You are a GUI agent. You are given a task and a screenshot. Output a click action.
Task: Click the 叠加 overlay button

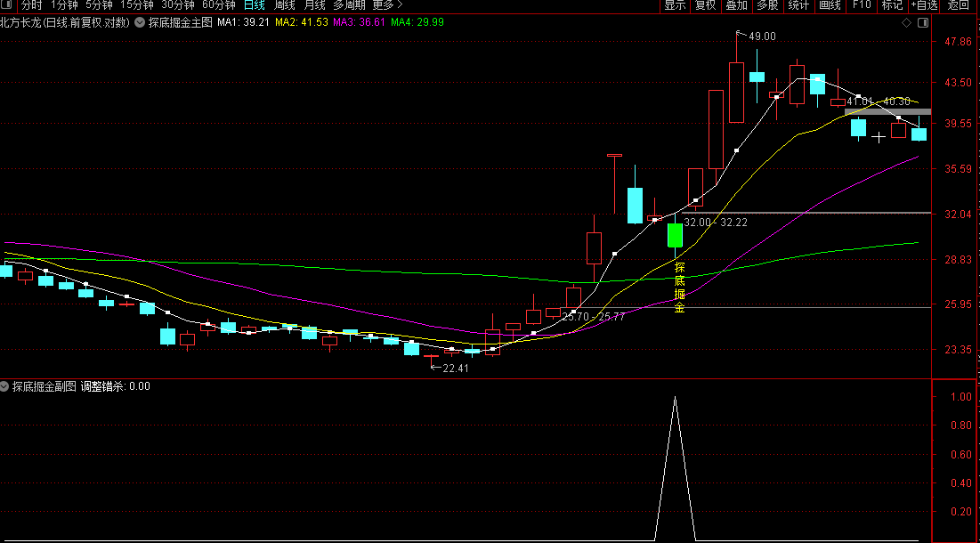click(x=736, y=5)
